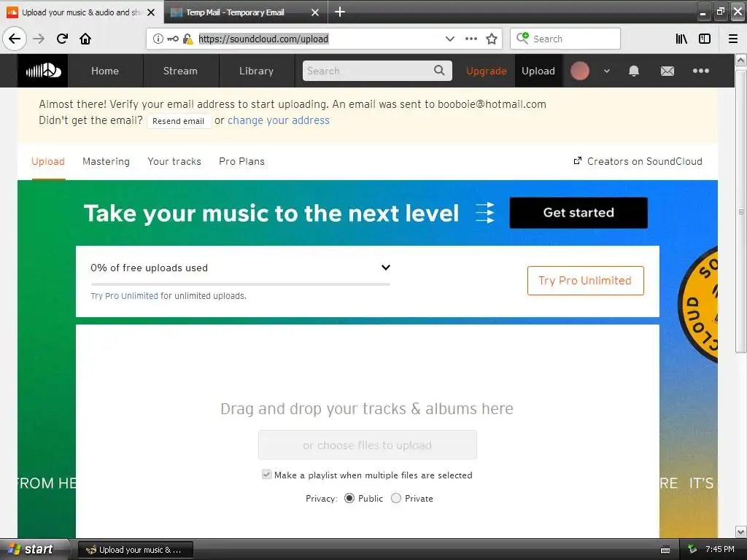The width and height of the screenshot is (747, 560).
Task: Switch to the Mastering tab
Action: [x=106, y=161]
